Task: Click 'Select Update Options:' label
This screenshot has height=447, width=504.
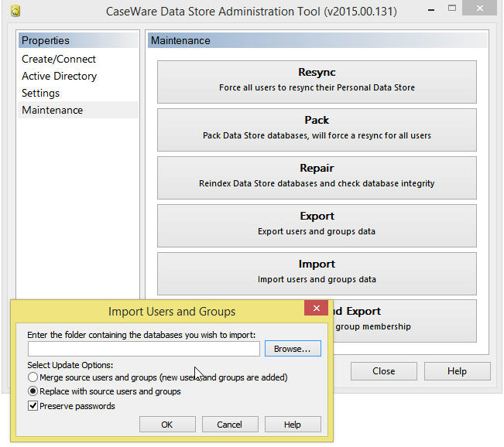Action: point(70,365)
